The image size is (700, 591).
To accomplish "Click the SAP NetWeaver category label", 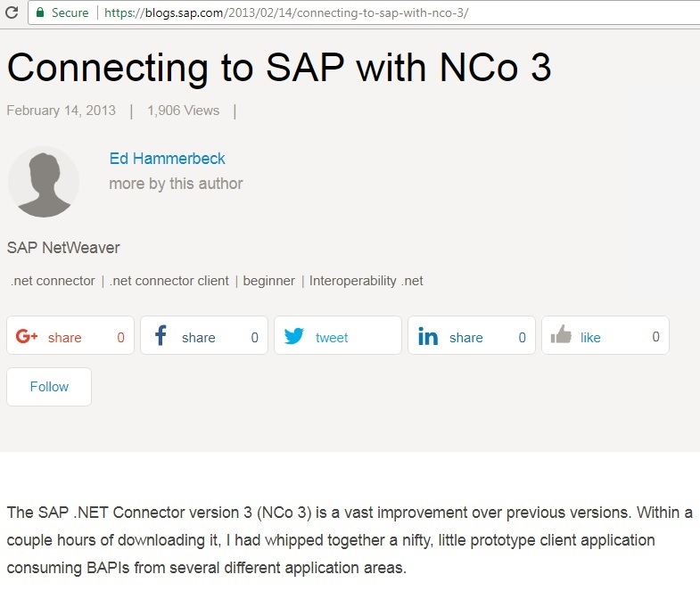I will click(62, 248).
